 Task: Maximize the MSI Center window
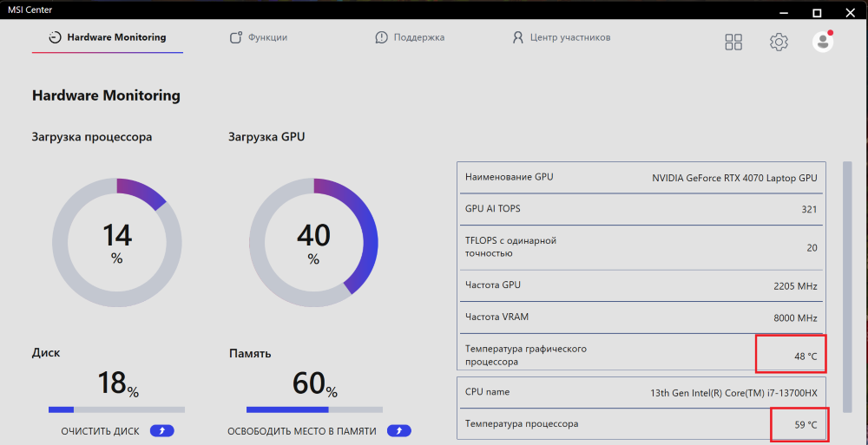(817, 12)
